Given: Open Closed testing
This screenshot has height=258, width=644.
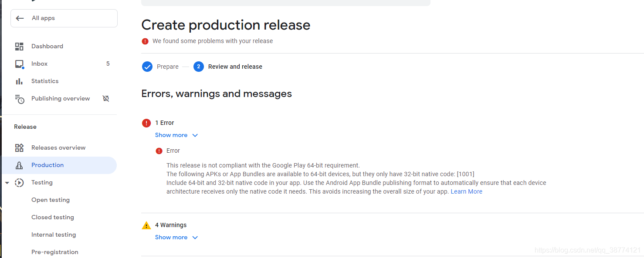Looking at the screenshot, I should (52, 217).
